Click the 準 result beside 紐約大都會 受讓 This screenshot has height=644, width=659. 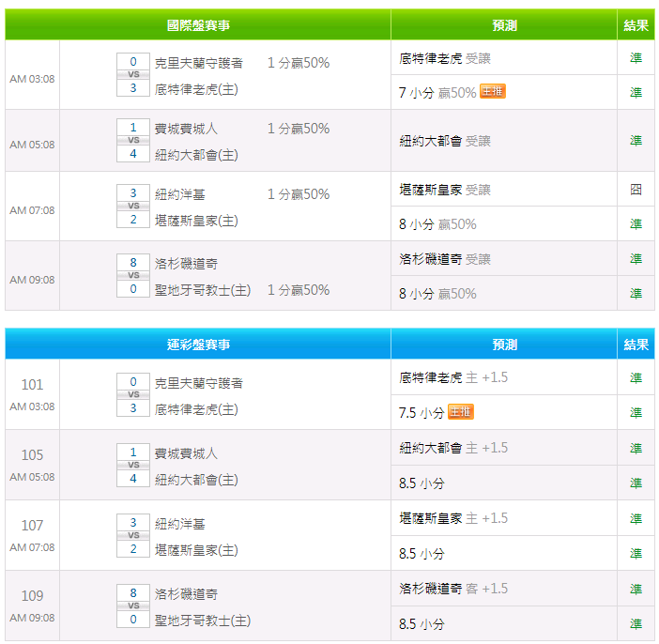click(x=636, y=141)
